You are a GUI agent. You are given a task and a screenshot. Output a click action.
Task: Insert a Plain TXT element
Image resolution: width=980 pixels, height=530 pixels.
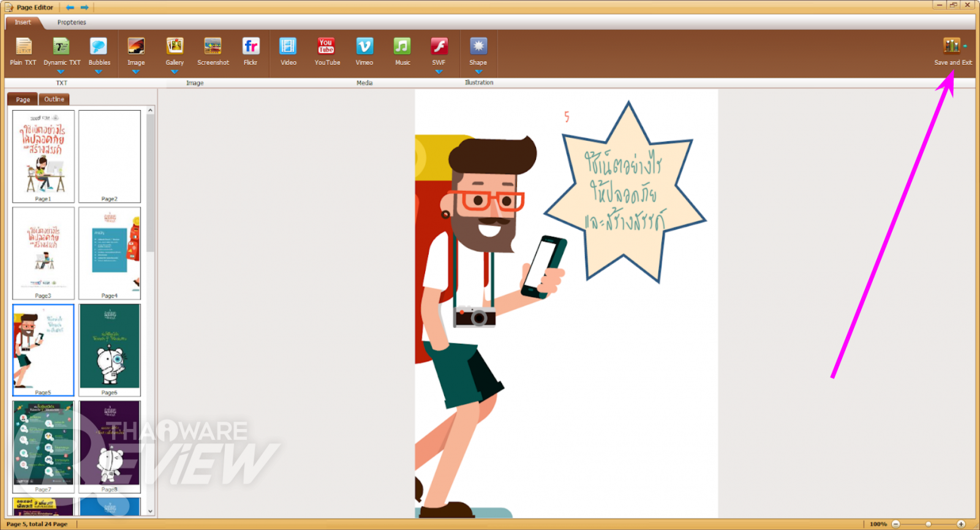pyautogui.click(x=23, y=51)
